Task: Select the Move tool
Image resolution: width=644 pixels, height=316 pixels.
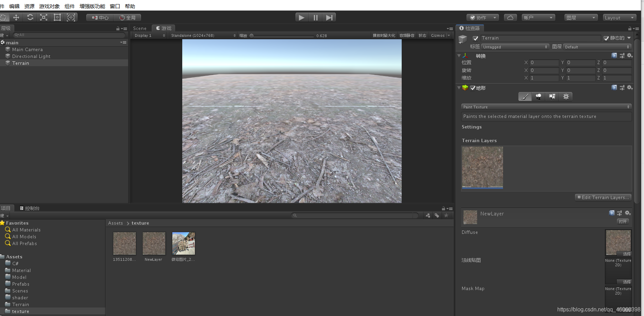Action: click(x=16, y=17)
